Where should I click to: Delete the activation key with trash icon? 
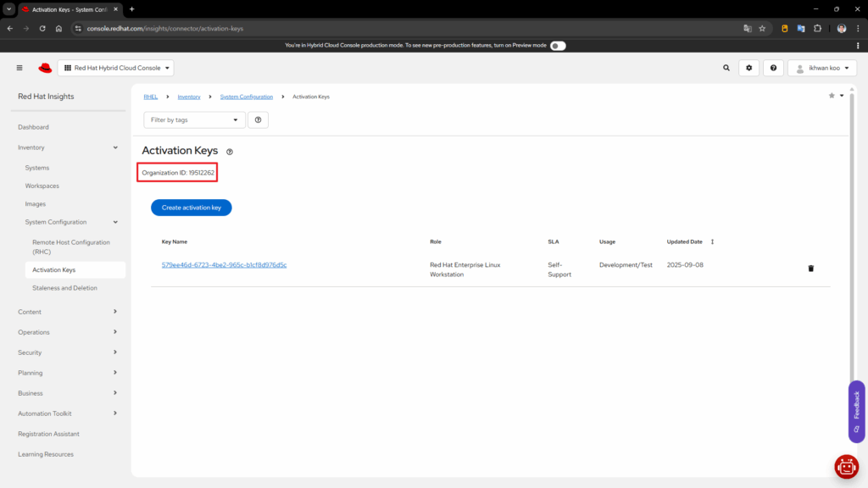point(810,269)
